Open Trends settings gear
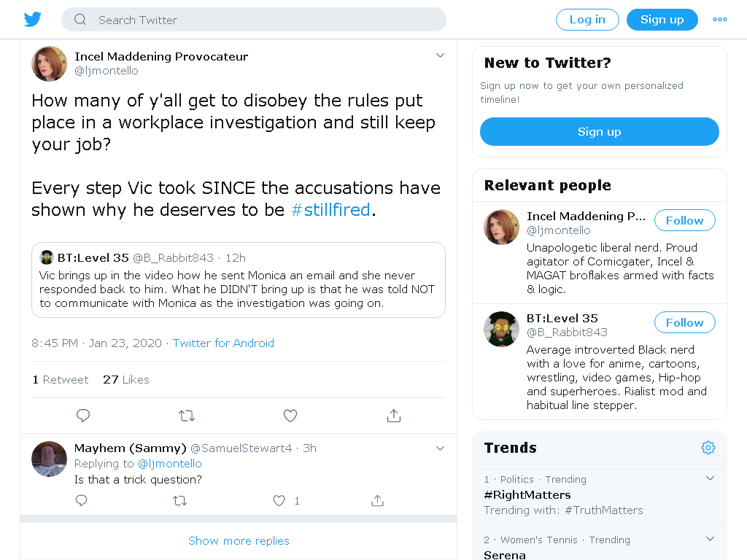The image size is (747, 560). (x=708, y=448)
